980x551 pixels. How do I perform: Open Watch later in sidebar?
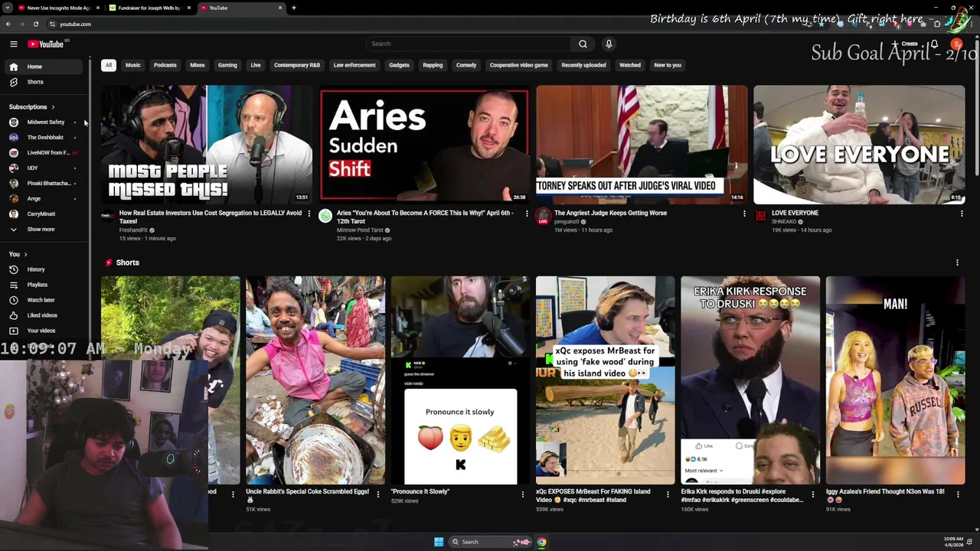pos(42,300)
